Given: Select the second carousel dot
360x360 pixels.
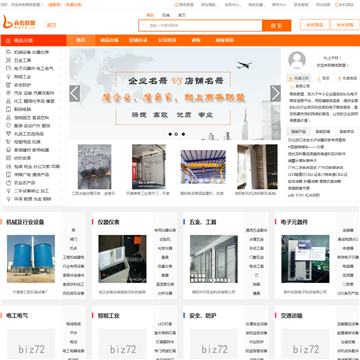Looking at the screenshot, I should 176,134.
